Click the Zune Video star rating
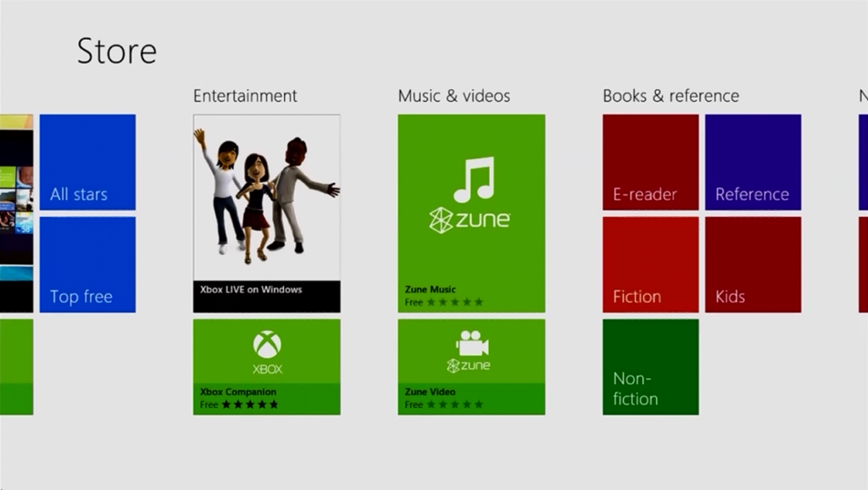868x490 pixels. [x=455, y=404]
